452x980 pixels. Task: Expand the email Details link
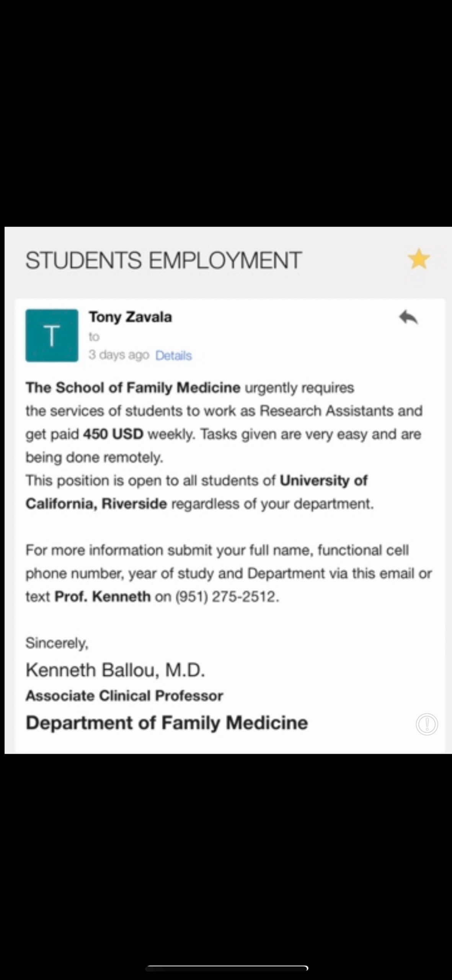pos(173,356)
